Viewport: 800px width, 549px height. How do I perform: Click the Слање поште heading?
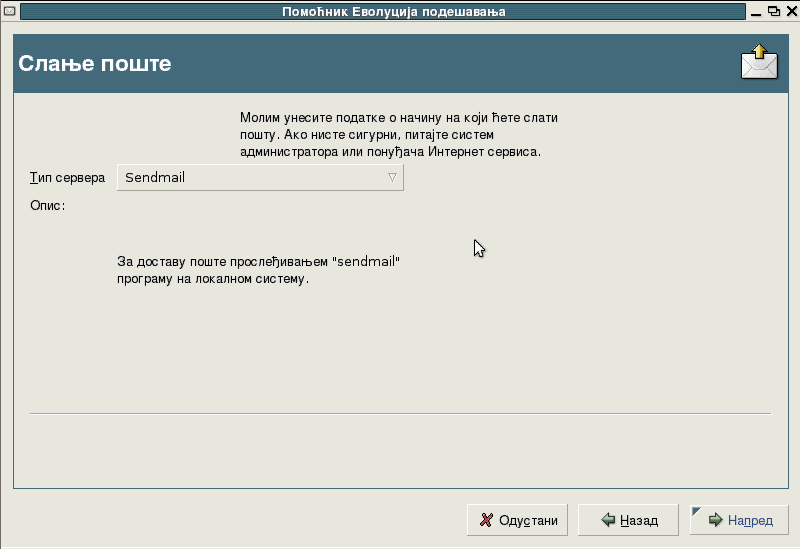click(x=95, y=63)
